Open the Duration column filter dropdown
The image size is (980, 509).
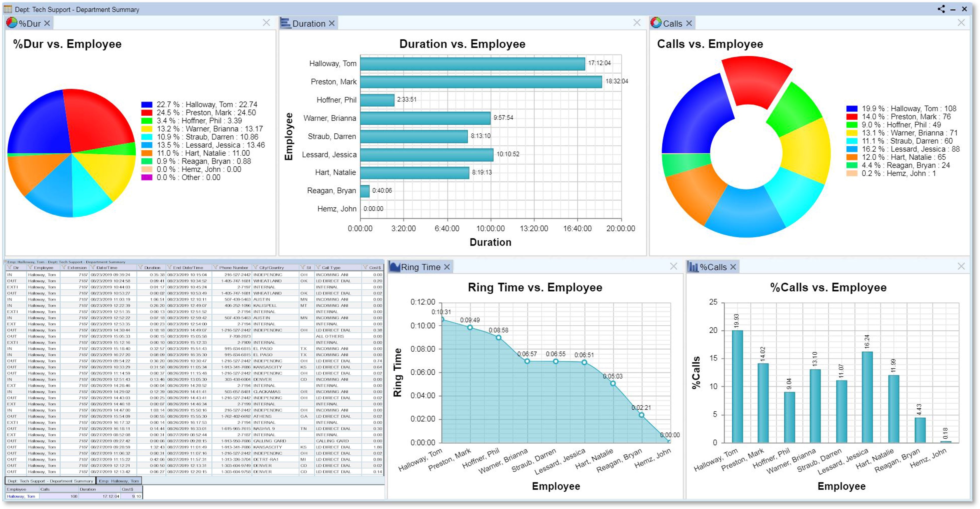coord(141,268)
